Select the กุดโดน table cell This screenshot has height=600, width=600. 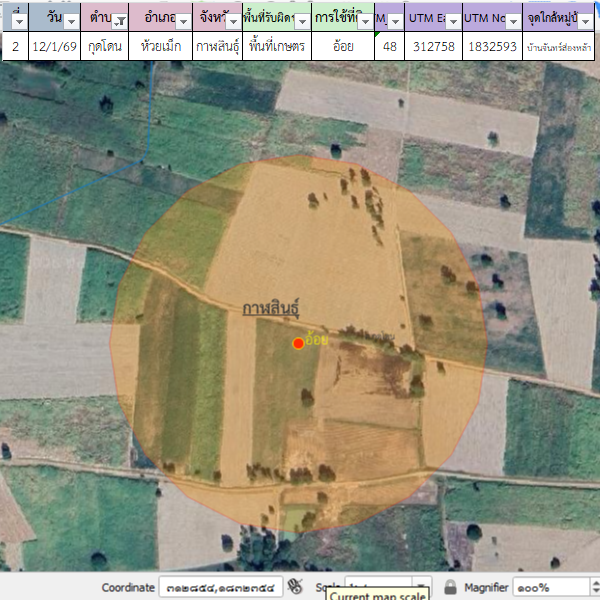tap(100, 46)
